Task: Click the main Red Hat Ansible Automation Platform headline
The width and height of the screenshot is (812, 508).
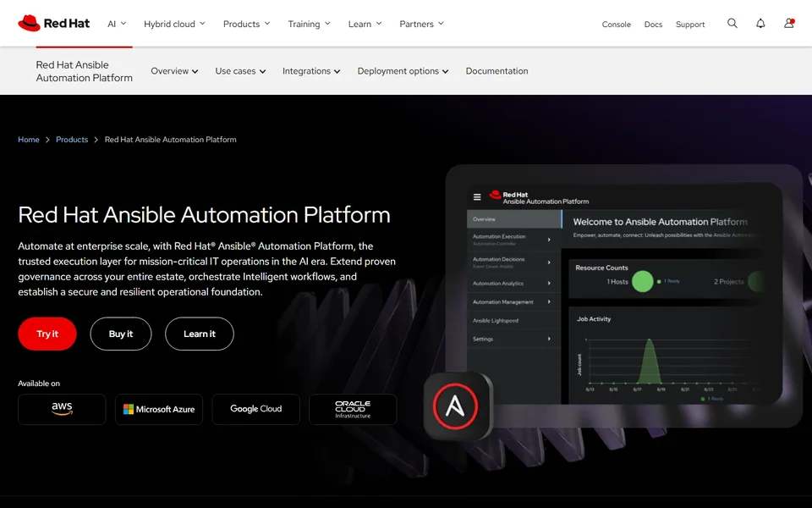Action: point(204,214)
